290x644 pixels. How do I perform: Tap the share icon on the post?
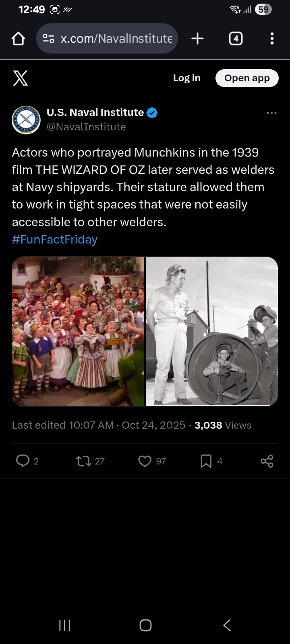click(x=267, y=461)
